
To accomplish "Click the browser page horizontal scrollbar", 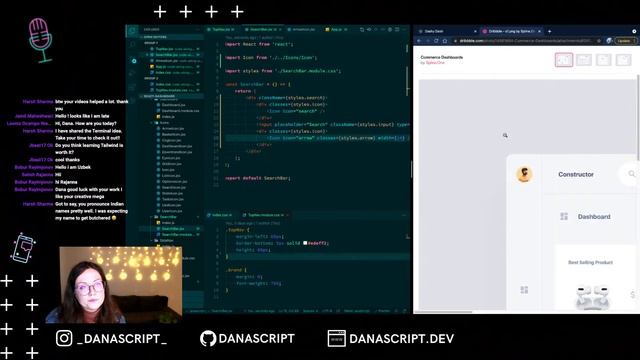I will (443, 312).
